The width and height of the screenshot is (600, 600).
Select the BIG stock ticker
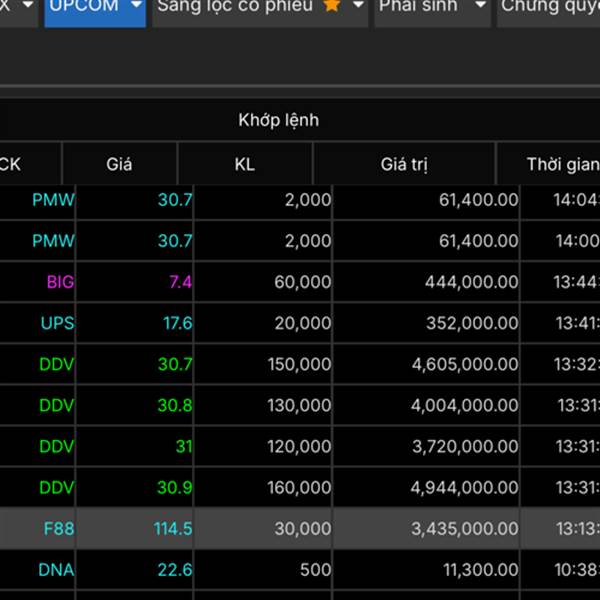[60, 282]
